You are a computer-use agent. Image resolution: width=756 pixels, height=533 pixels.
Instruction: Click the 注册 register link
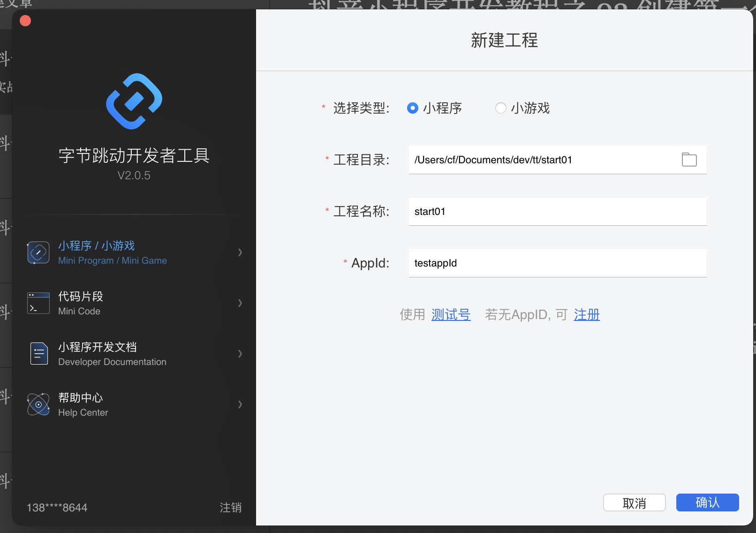[587, 314]
